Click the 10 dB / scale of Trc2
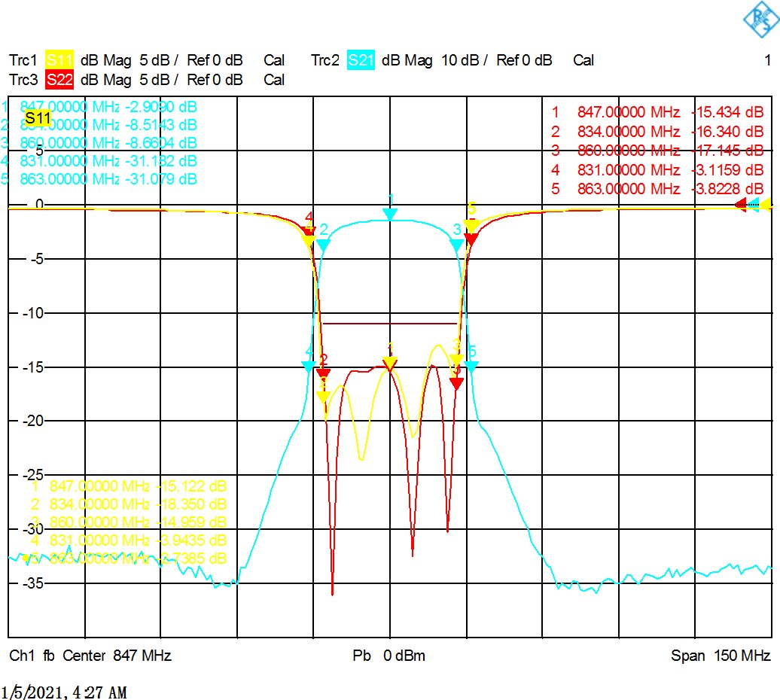780x700 pixels. tap(465, 60)
